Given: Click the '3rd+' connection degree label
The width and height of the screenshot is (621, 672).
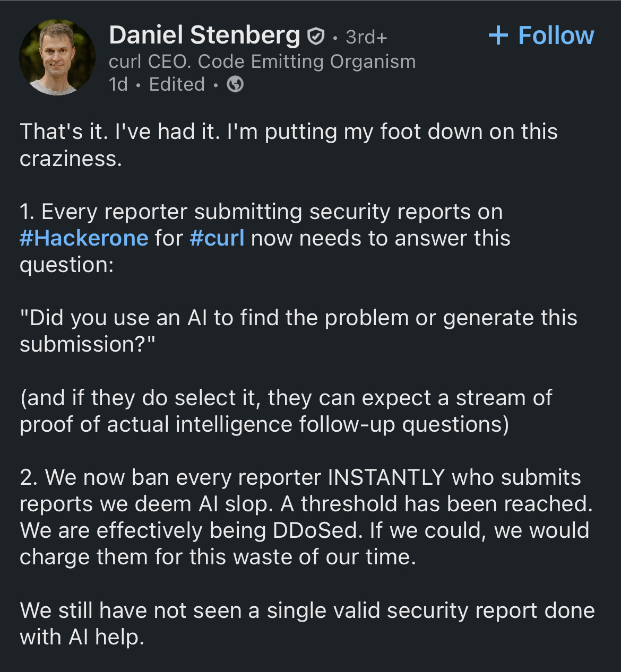Looking at the screenshot, I should [366, 37].
